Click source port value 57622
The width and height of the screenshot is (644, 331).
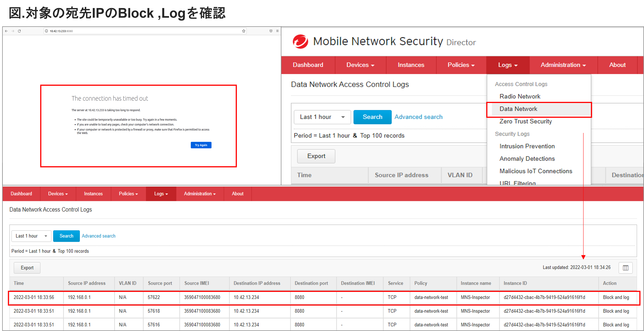pos(154,297)
